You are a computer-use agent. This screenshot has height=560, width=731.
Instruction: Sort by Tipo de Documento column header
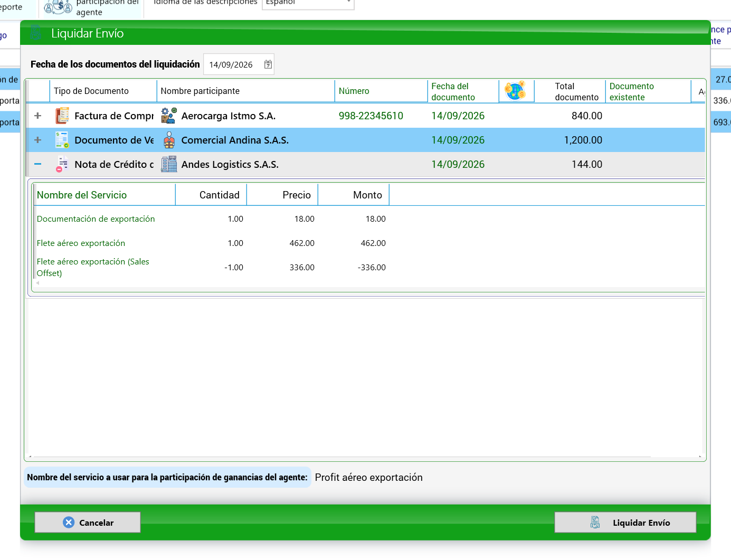pos(103,91)
